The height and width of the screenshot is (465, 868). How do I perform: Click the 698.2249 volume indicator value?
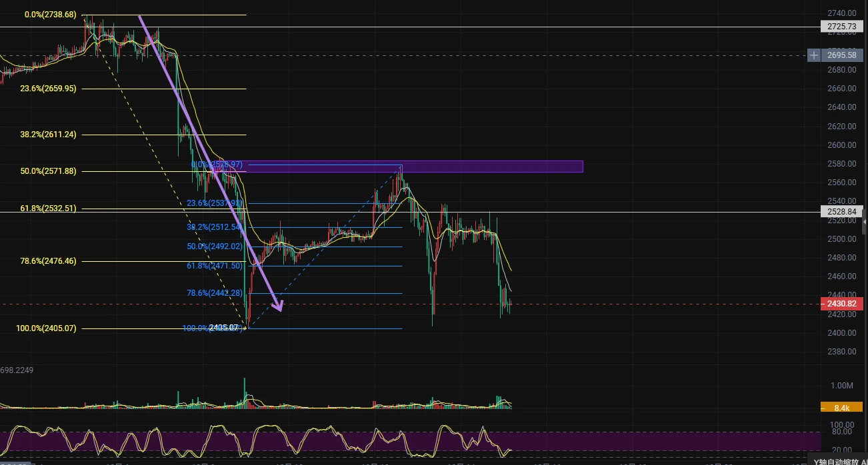pos(17,369)
